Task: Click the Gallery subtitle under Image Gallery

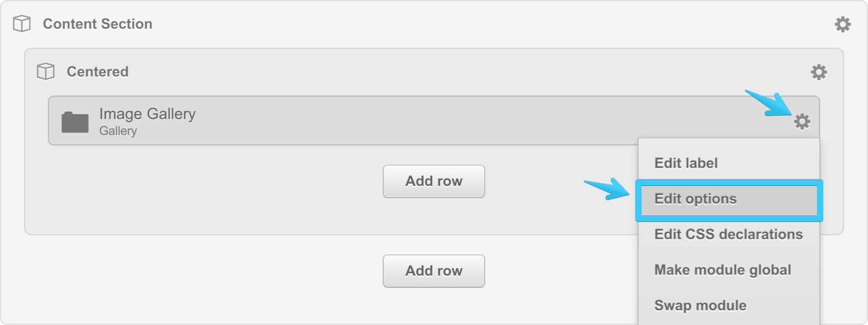Action: [x=118, y=131]
